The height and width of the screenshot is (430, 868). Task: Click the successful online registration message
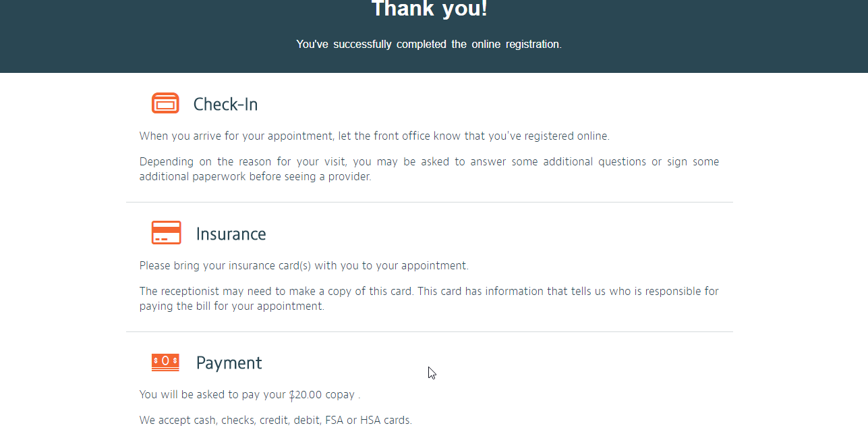point(429,44)
